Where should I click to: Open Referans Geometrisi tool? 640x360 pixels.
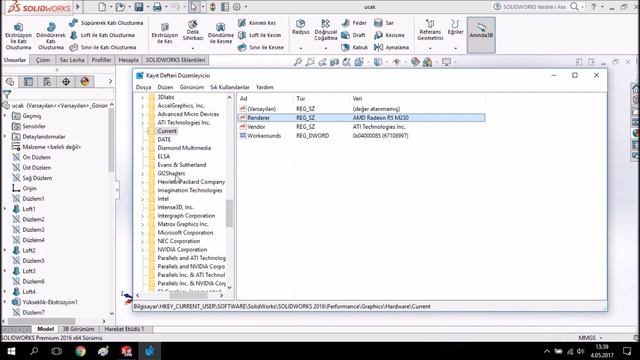tap(430, 30)
